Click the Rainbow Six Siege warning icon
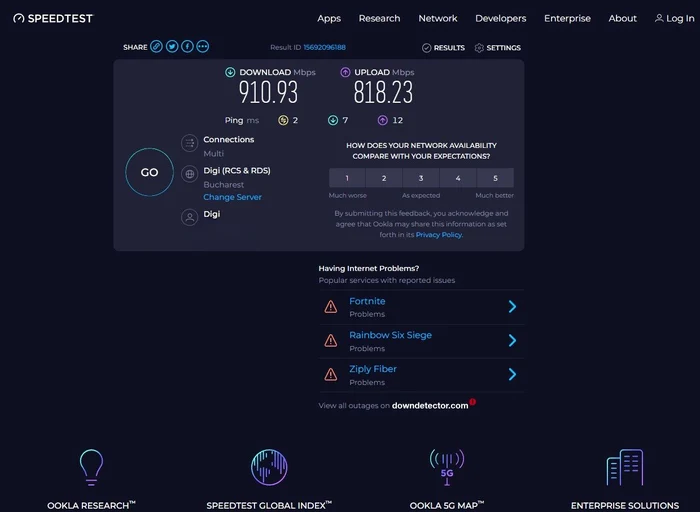The width and height of the screenshot is (700, 512). (331, 341)
